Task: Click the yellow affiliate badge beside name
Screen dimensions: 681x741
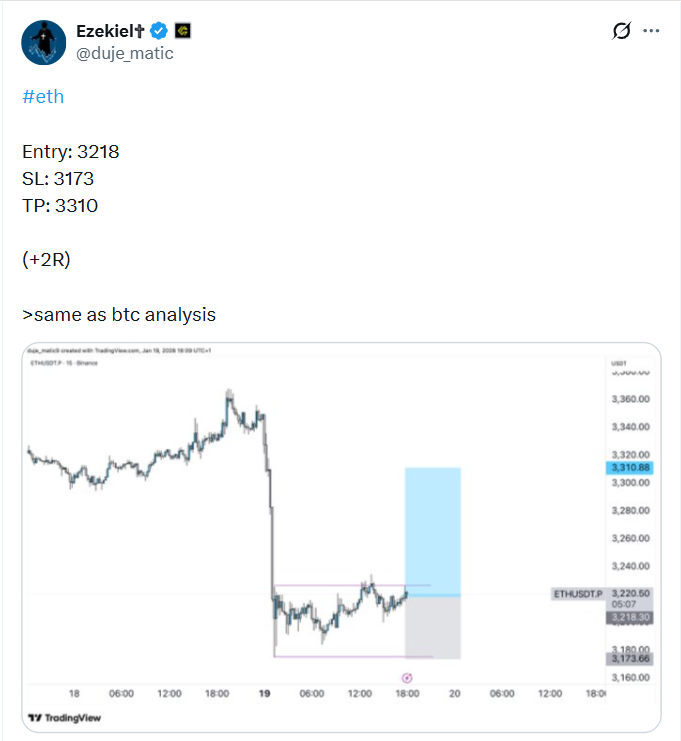Action: coord(183,31)
